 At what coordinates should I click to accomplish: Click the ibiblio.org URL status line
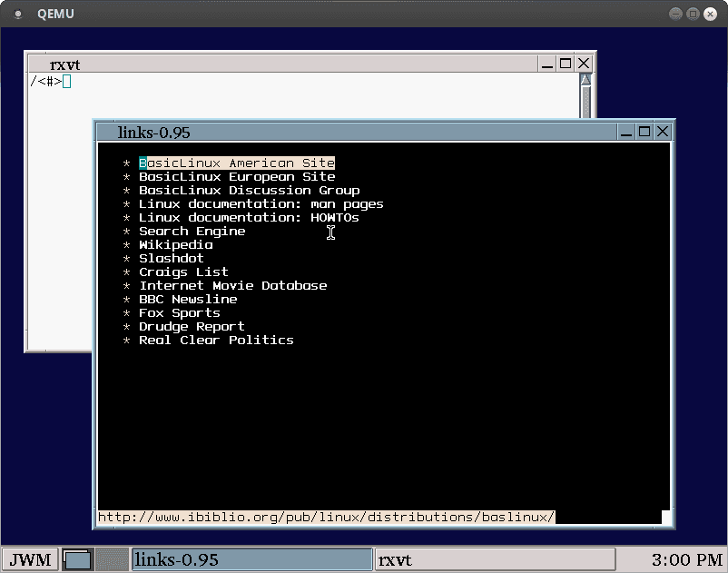[327, 517]
